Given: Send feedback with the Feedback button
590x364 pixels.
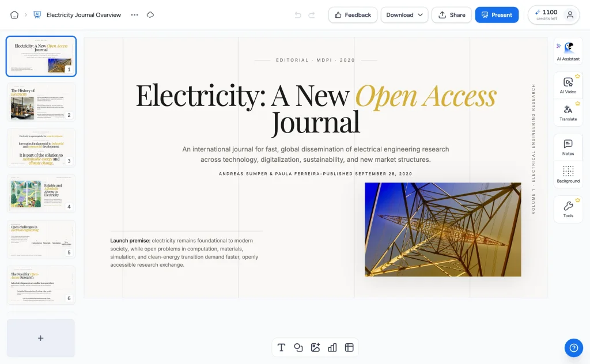Looking at the screenshot, I should (353, 15).
